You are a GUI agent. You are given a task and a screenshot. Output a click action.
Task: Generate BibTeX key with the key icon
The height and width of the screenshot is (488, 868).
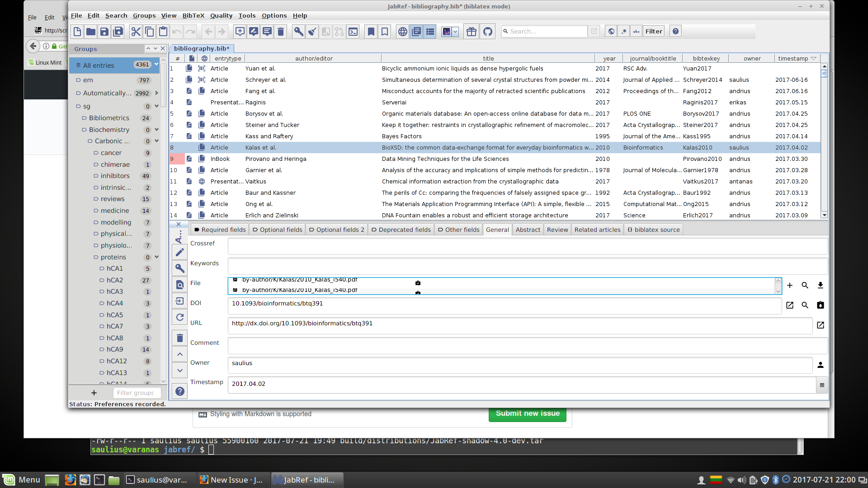pyautogui.click(x=298, y=31)
